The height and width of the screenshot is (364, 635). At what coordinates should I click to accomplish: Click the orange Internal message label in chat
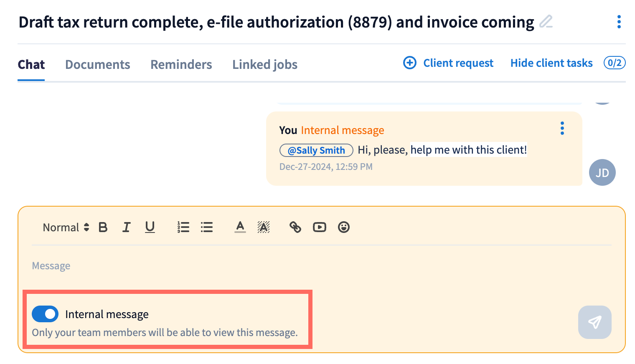(343, 130)
